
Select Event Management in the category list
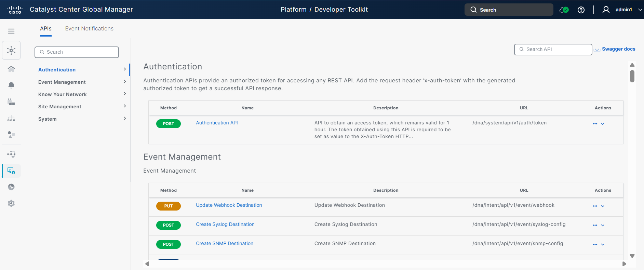coord(62,82)
